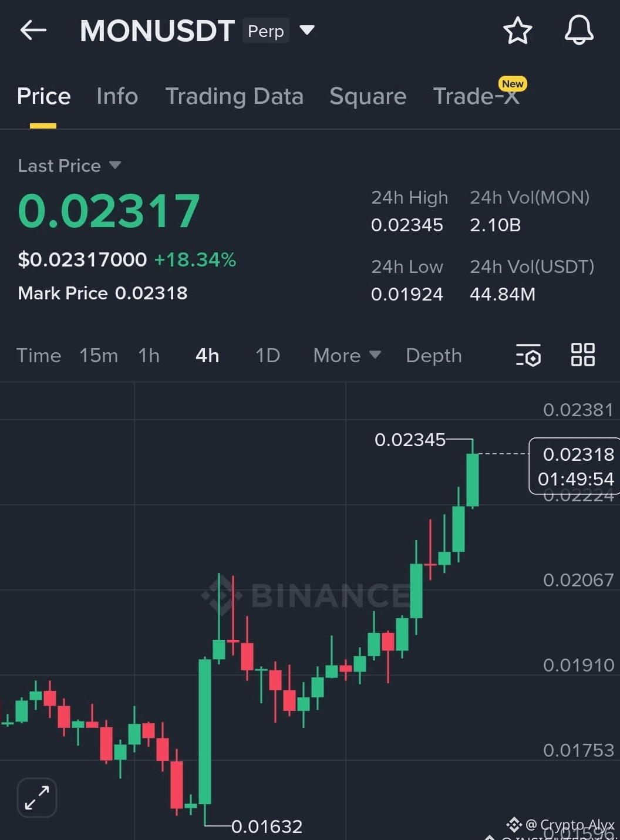Viewport: 620px width, 840px height.
Task: Expand the Last Price dropdown
Action: [115, 165]
